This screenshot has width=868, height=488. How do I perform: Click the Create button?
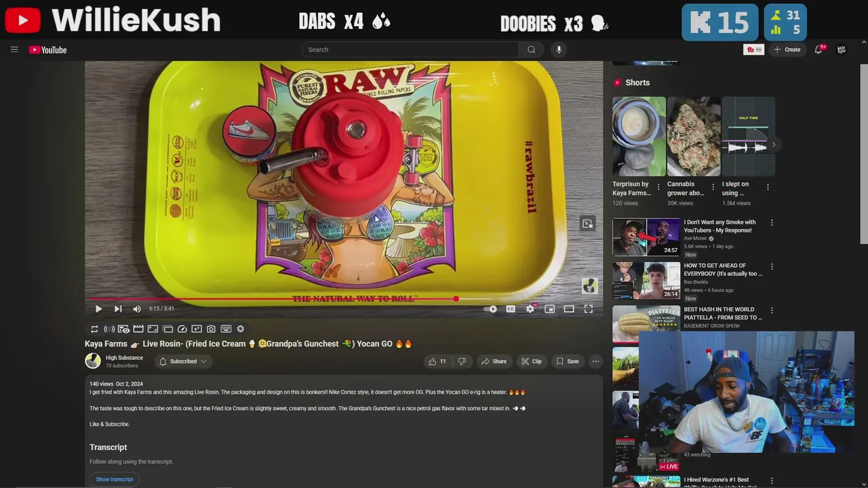pyautogui.click(x=787, y=49)
